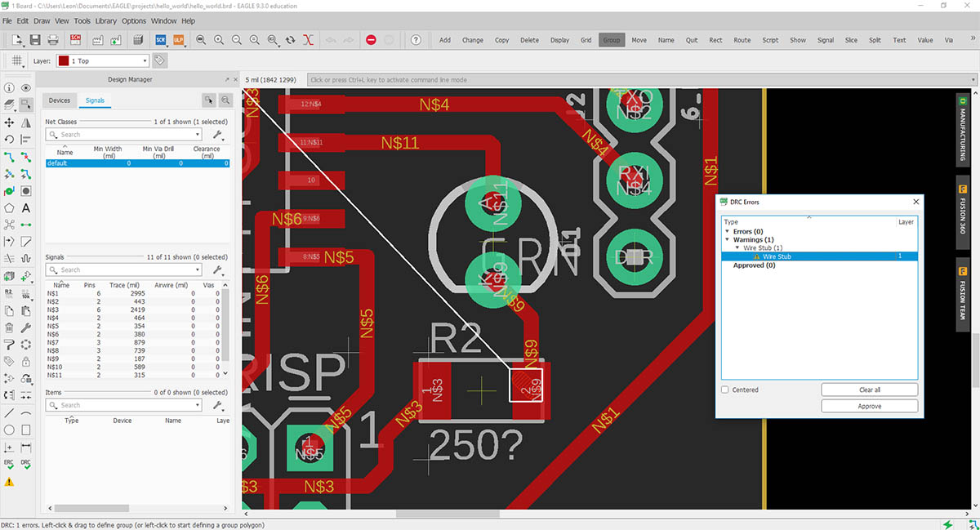The height and width of the screenshot is (530, 980).
Task: Run a script via SCR icon
Action: [x=161, y=40]
